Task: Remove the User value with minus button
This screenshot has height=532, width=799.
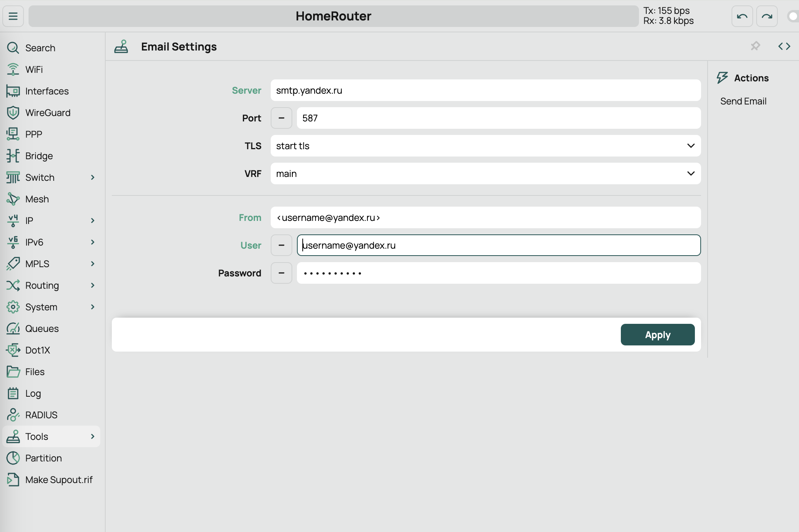Action: pos(281,245)
